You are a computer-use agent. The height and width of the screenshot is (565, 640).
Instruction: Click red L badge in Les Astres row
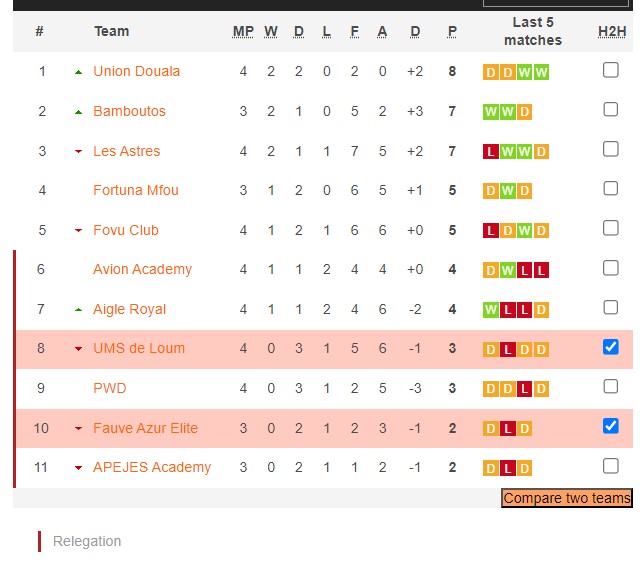pyautogui.click(x=490, y=152)
